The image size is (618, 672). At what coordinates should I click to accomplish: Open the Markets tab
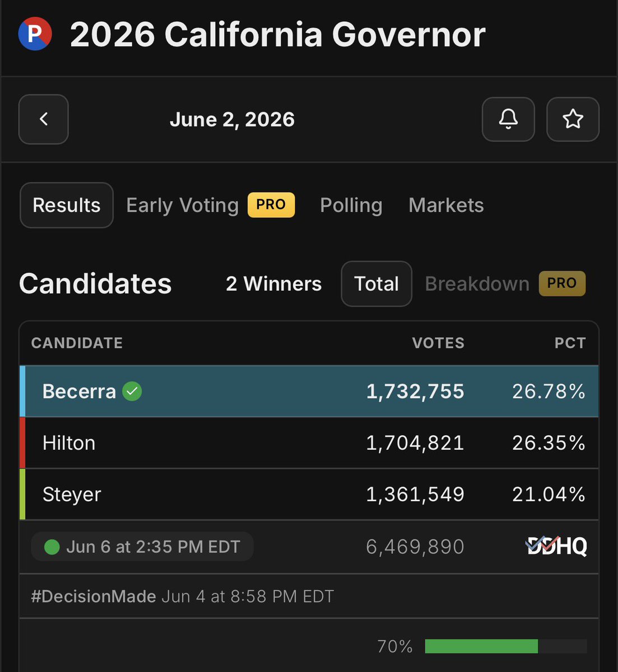(446, 205)
